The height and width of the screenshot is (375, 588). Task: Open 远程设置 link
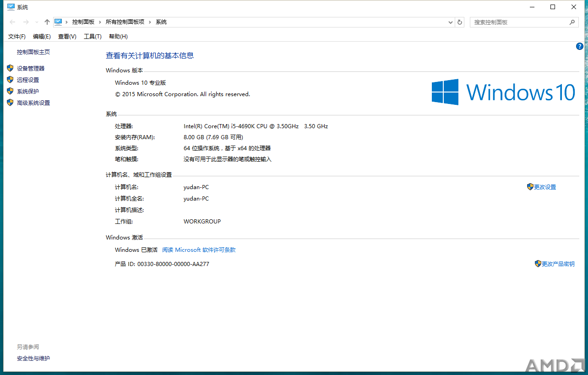click(x=28, y=80)
